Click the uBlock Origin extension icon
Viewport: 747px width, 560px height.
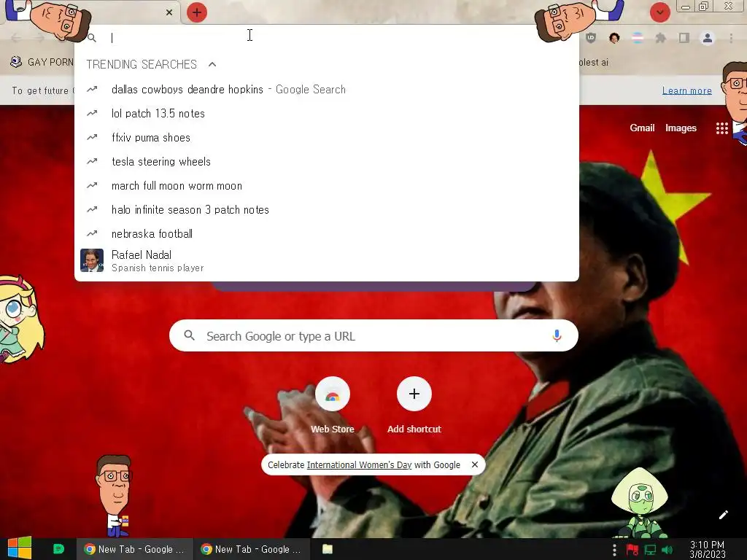click(591, 38)
